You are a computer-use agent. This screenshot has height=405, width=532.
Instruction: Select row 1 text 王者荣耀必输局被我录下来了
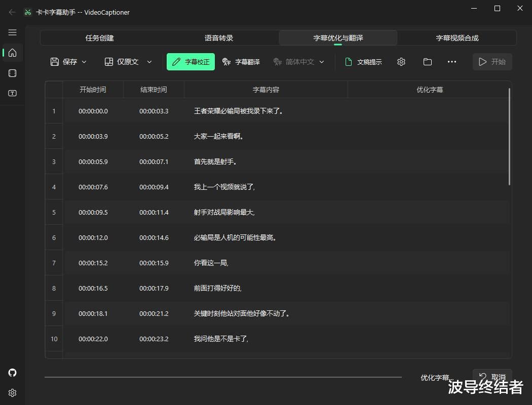coord(239,111)
